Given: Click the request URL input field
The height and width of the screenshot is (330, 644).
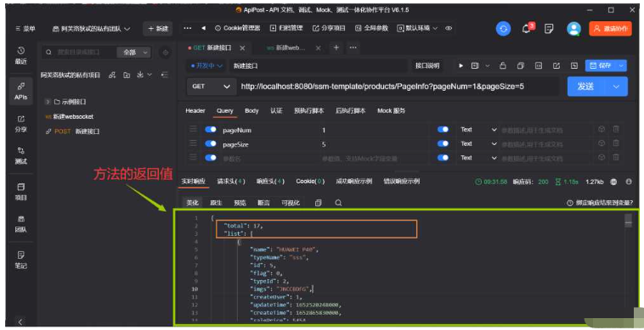Looking at the screenshot, I should 398,87.
